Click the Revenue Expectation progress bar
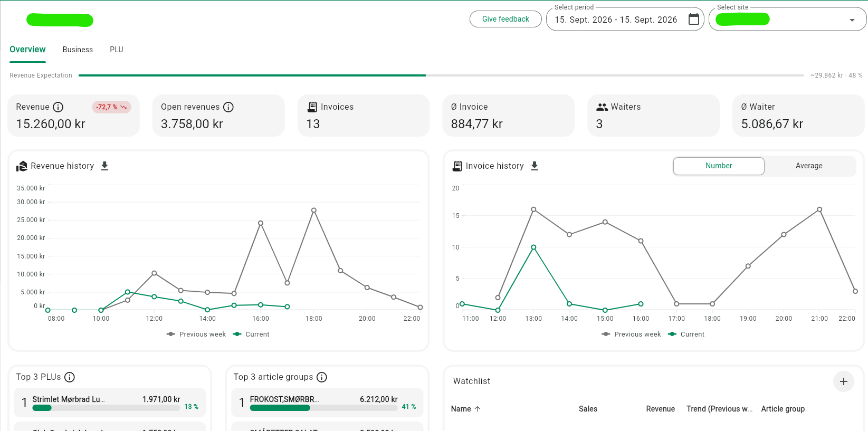Screen dimensions: 868x431 pyautogui.click(x=441, y=75)
